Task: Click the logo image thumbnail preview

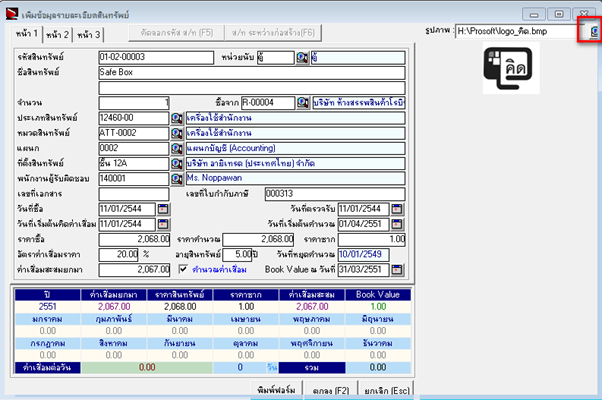Action: 511,68
